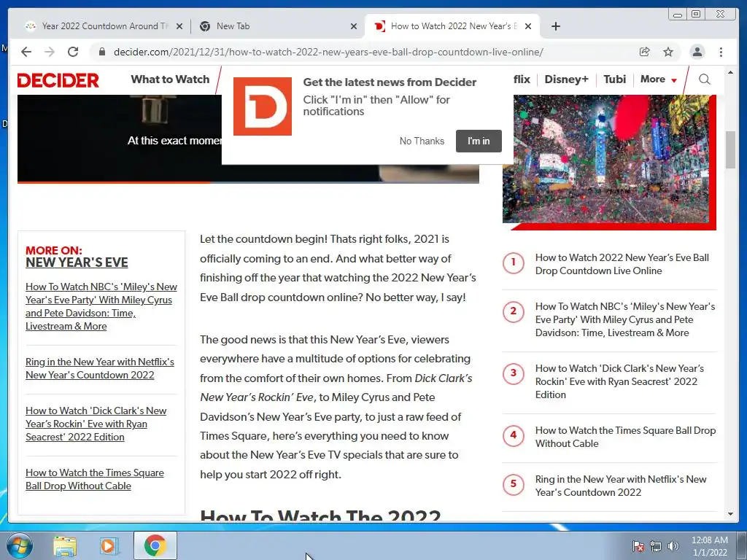Screen dimensions: 747x560
Task: Click the volume speaker tray icon
Action: 673,546
